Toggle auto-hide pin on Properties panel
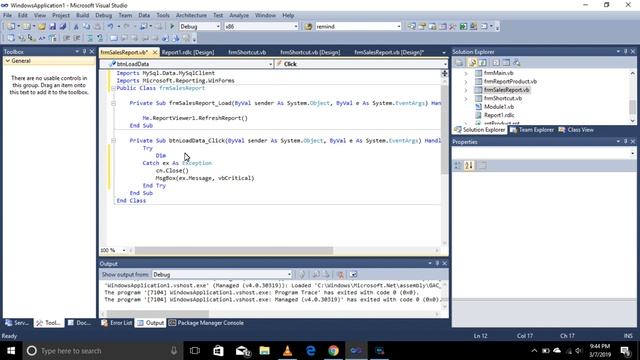This screenshot has width=640, height=360. [625, 141]
